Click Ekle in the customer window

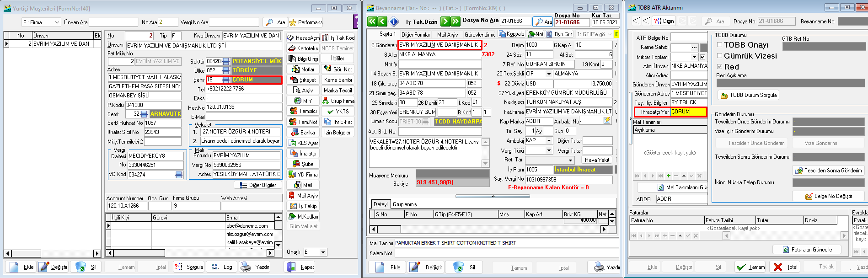point(21,267)
